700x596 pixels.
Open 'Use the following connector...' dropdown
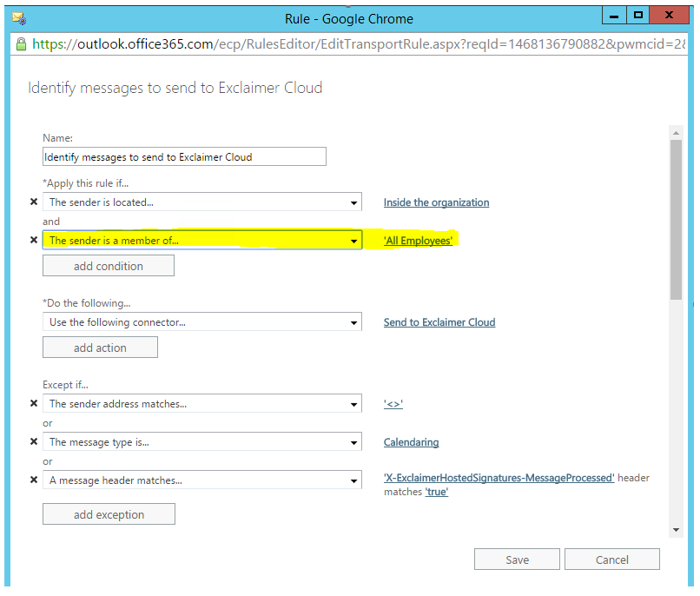point(201,322)
